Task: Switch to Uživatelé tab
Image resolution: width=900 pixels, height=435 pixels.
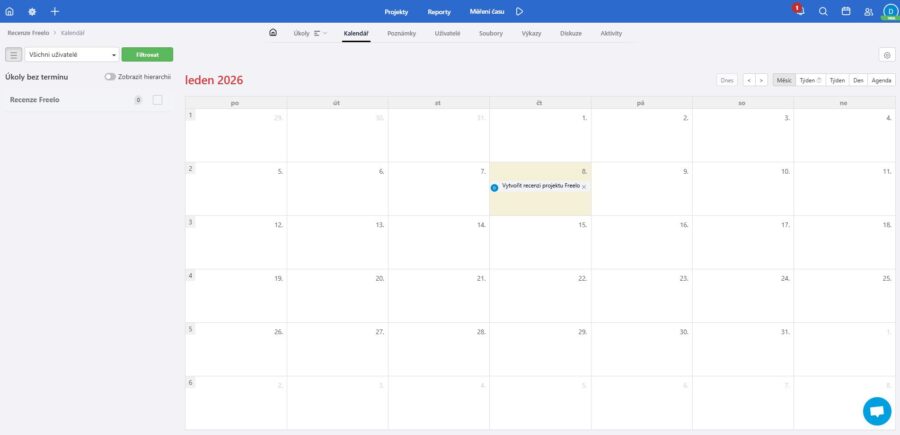Action: click(x=447, y=33)
